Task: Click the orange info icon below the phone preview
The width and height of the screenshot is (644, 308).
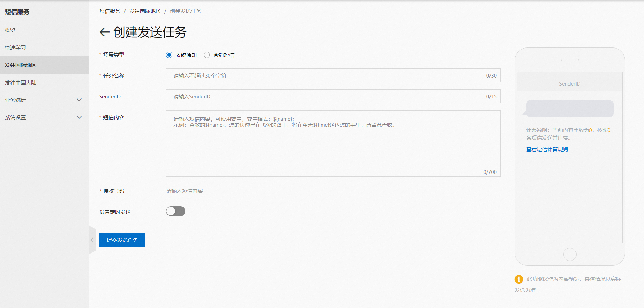Action: click(x=519, y=279)
